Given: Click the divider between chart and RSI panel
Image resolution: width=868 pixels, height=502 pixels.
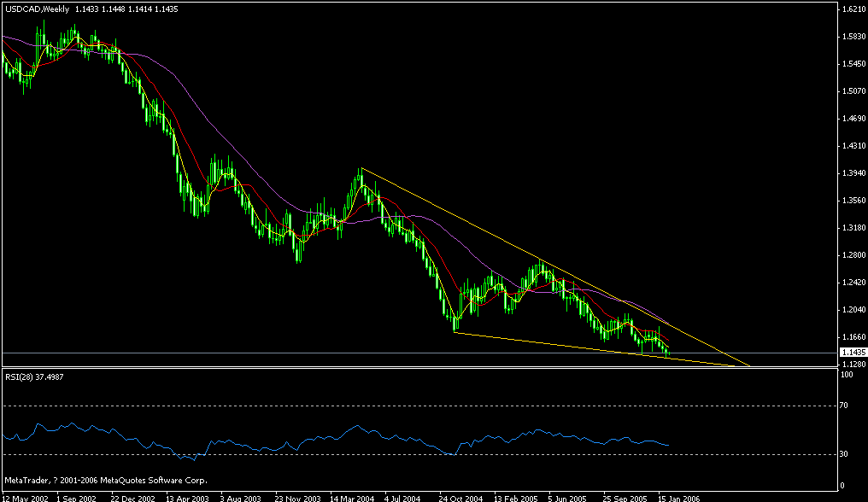Looking at the screenshot, I should click(x=427, y=367).
